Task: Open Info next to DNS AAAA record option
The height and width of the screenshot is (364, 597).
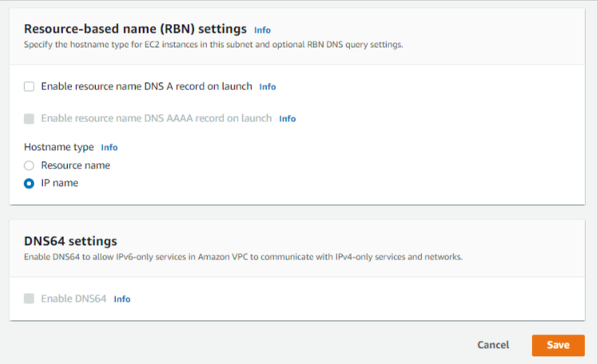Action: tap(287, 119)
